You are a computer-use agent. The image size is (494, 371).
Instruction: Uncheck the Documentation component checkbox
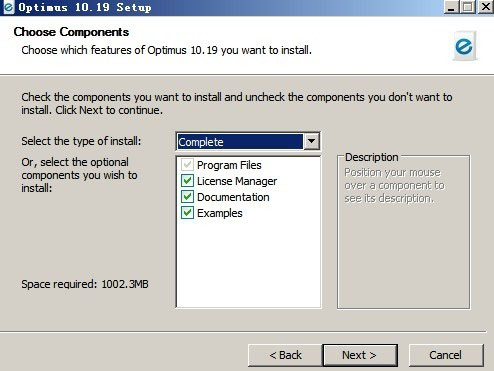coord(187,197)
